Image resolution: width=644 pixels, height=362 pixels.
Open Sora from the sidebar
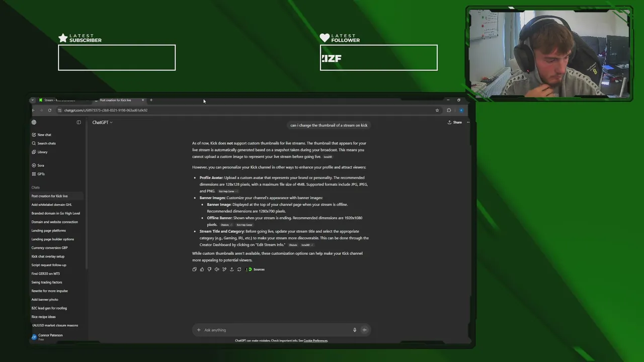38,165
